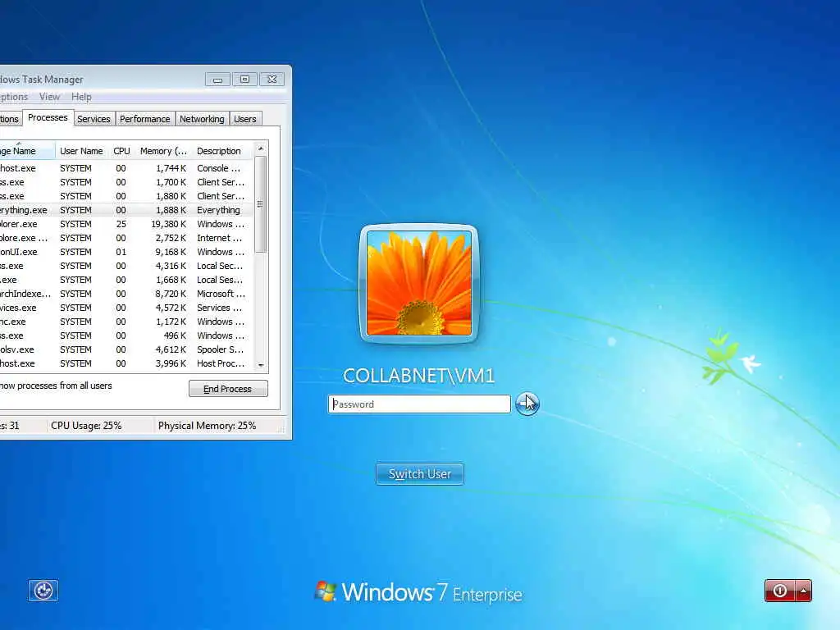Select the 'Spooler S...' process row
This screenshot has height=630, width=840.
tap(126, 349)
